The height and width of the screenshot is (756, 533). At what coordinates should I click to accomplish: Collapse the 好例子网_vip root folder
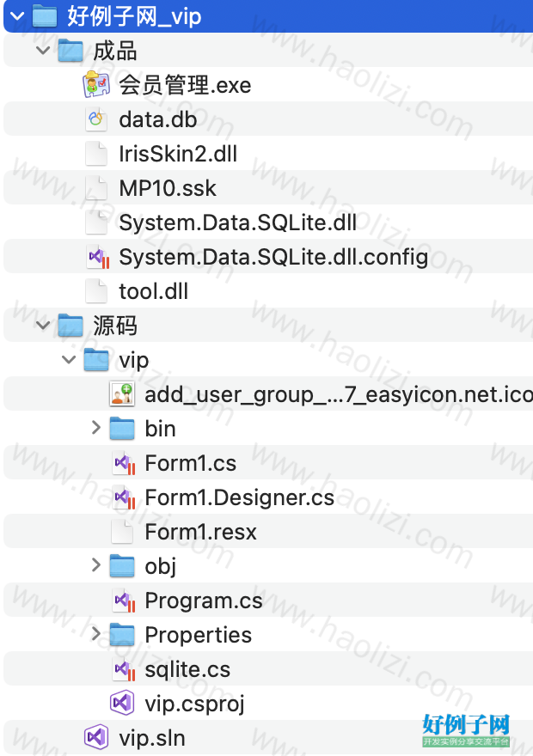tap(17, 16)
